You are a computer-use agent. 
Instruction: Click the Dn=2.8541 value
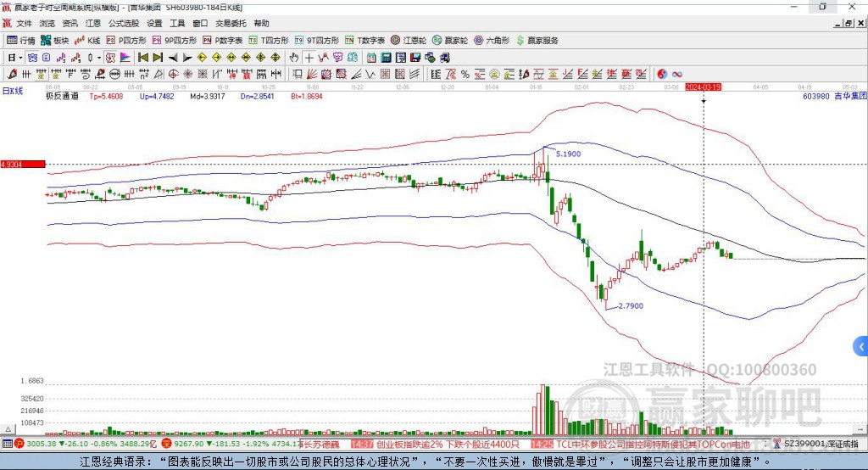[257, 97]
